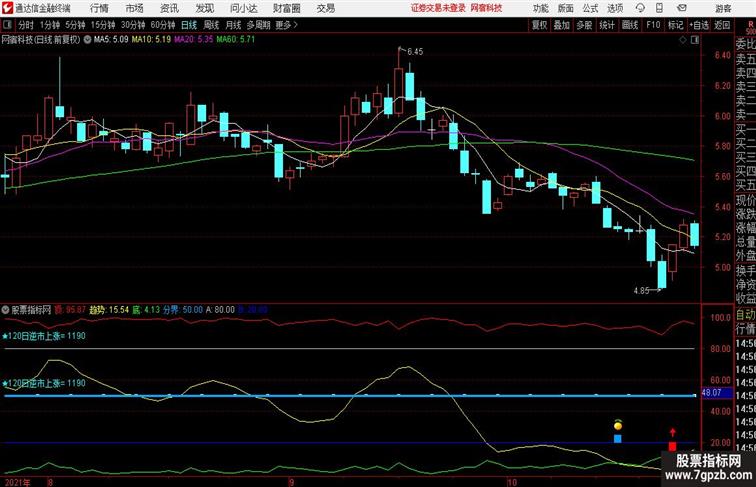Click the yellow ball signal marker
Image resolution: width=756 pixels, height=487 pixels.
[618, 425]
